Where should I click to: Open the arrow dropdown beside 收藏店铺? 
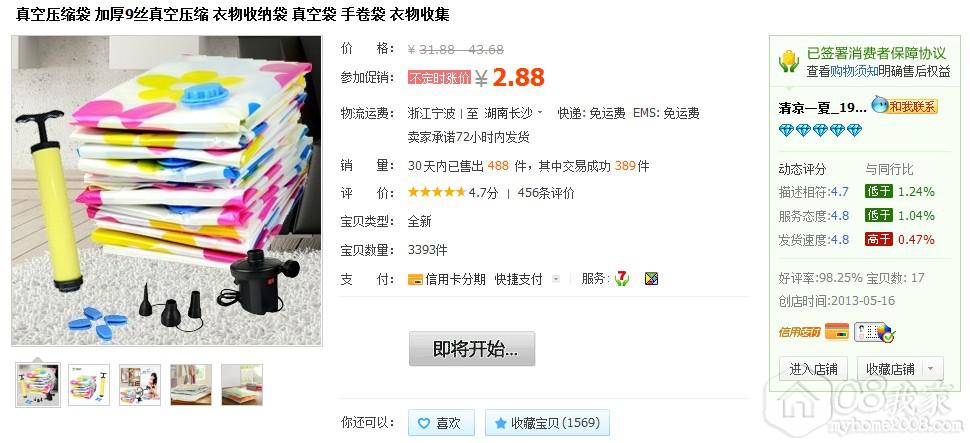pyautogui.click(x=930, y=369)
